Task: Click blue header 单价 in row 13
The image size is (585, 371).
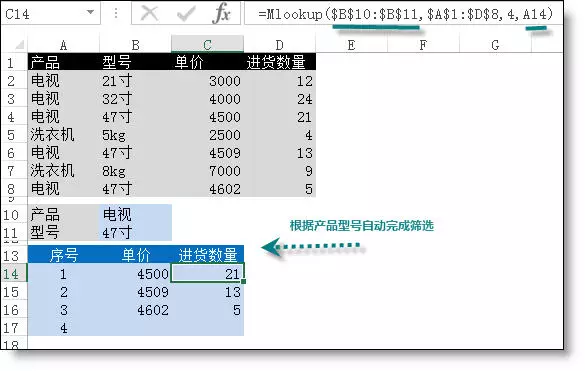Action: point(135,255)
